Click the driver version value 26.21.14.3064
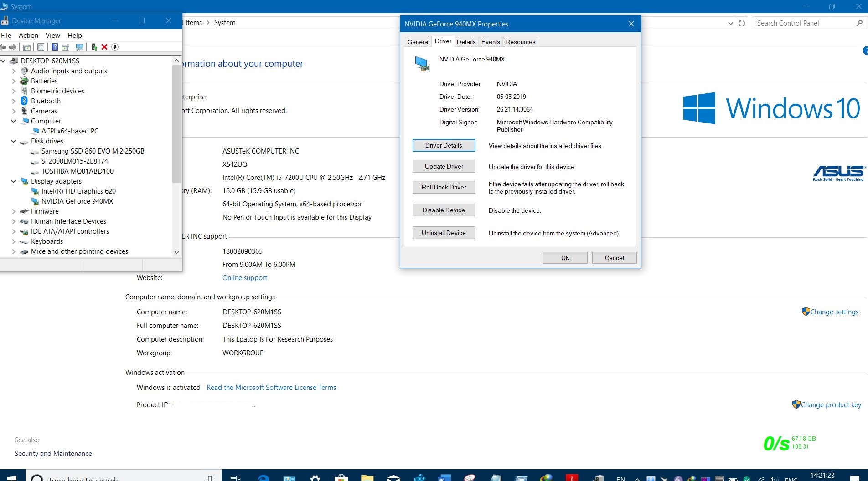Image resolution: width=868 pixels, height=481 pixels. coord(515,109)
